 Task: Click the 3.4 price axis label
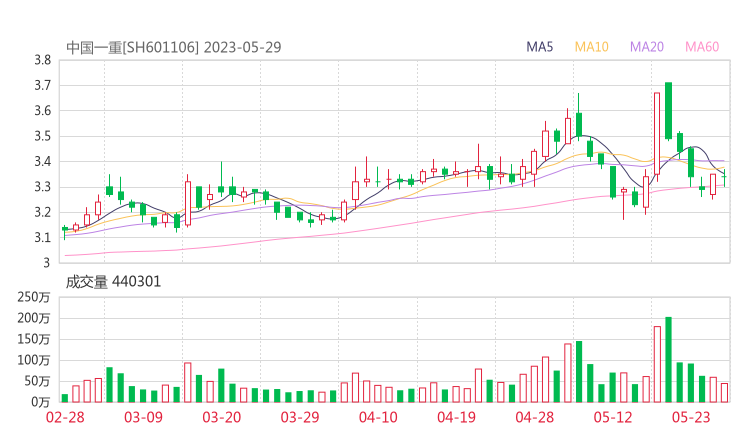tap(42, 162)
